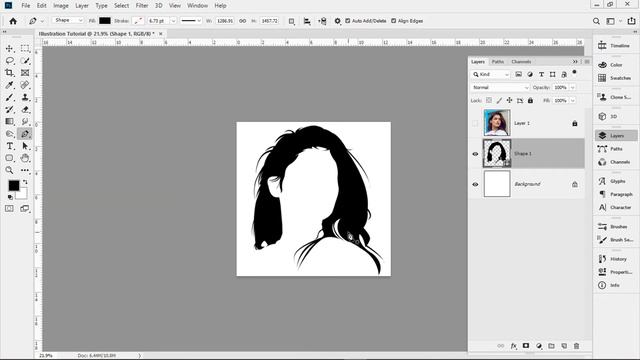Open path operations icon in options bar

coord(291,21)
